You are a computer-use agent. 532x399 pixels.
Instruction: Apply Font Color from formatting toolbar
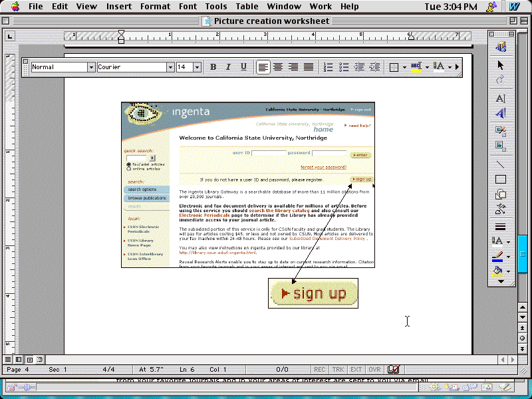click(x=439, y=67)
